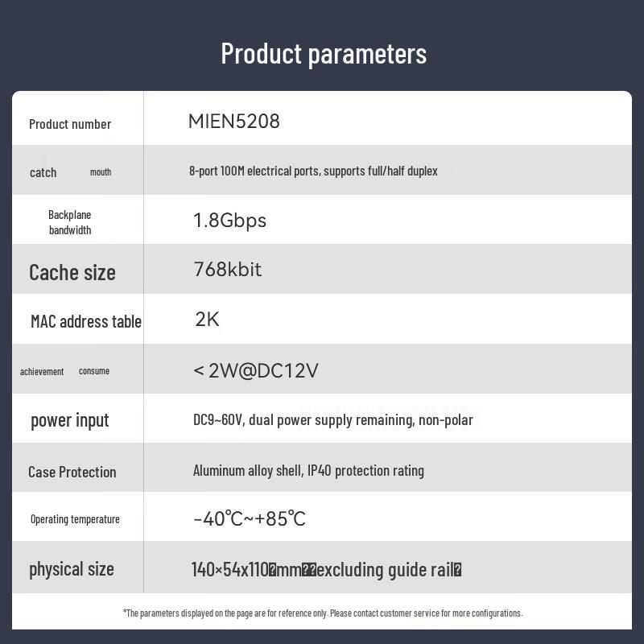Image resolution: width=644 pixels, height=644 pixels.
Task: Click the Product parameters heading
Action: (324, 54)
